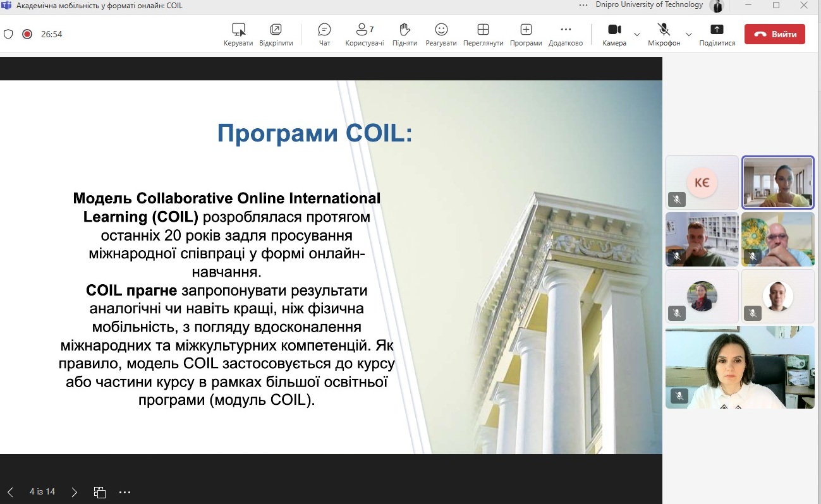Screen dimensions: 821x504
Task: Go to next slide arrow
Action: 75,492
